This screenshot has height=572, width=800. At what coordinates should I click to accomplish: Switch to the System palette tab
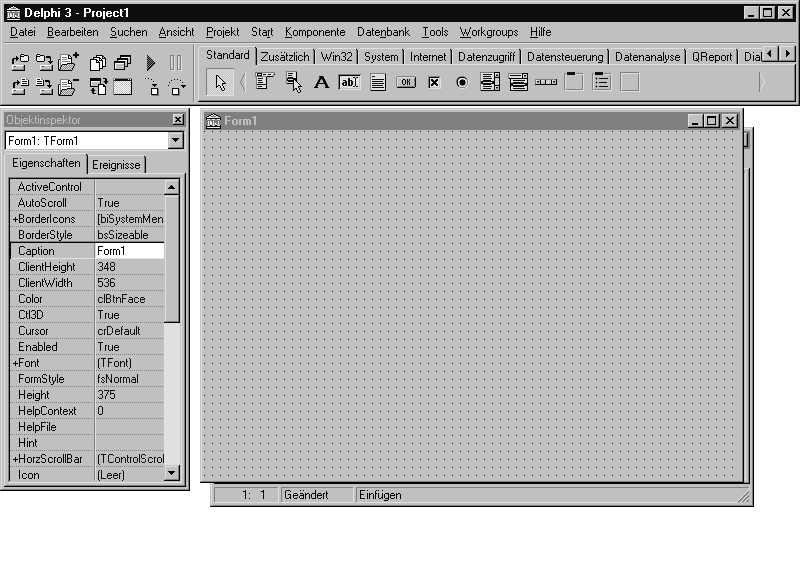381,57
